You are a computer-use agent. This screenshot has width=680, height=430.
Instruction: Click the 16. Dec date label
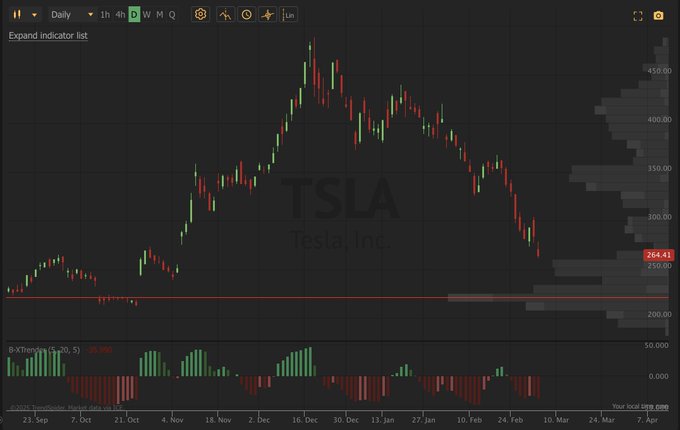tap(305, 420)
